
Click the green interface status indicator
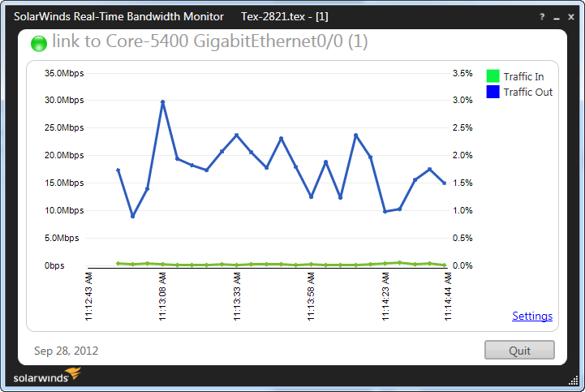[x=39, y=43]
